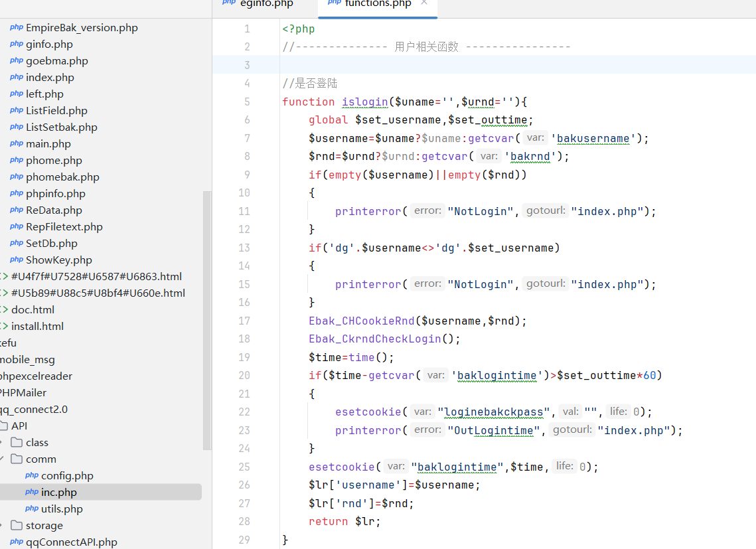Click the PHP icon next to config.php
The width and height of the screenshot is (756, 549).
tap(31, 476)
